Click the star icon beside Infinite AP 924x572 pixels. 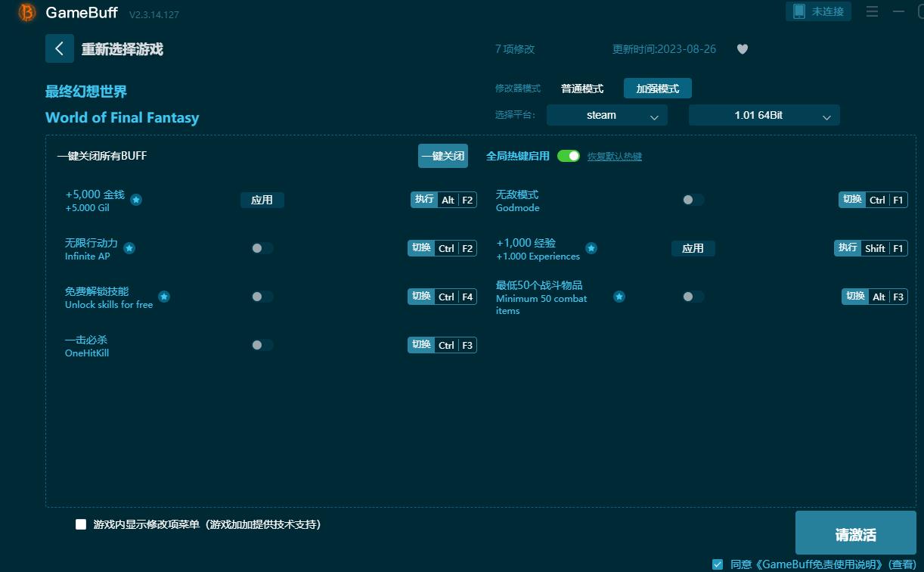129,247
